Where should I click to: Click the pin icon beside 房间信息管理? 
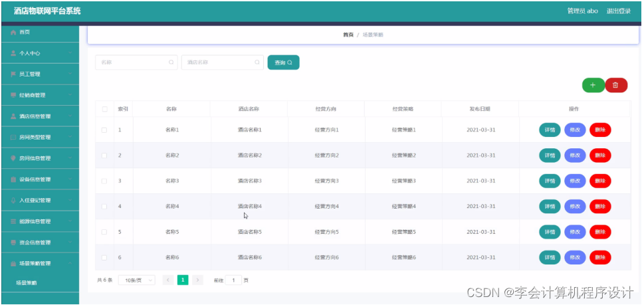point(13,158)
